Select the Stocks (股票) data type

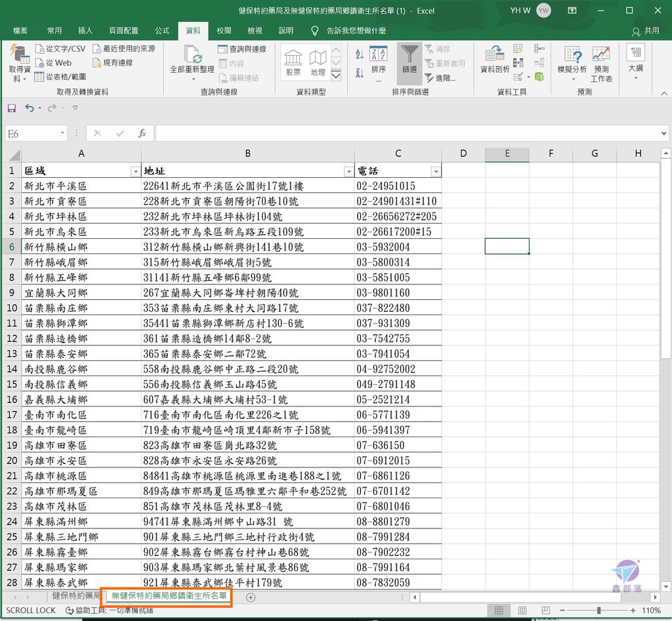(x=293, y=62)
